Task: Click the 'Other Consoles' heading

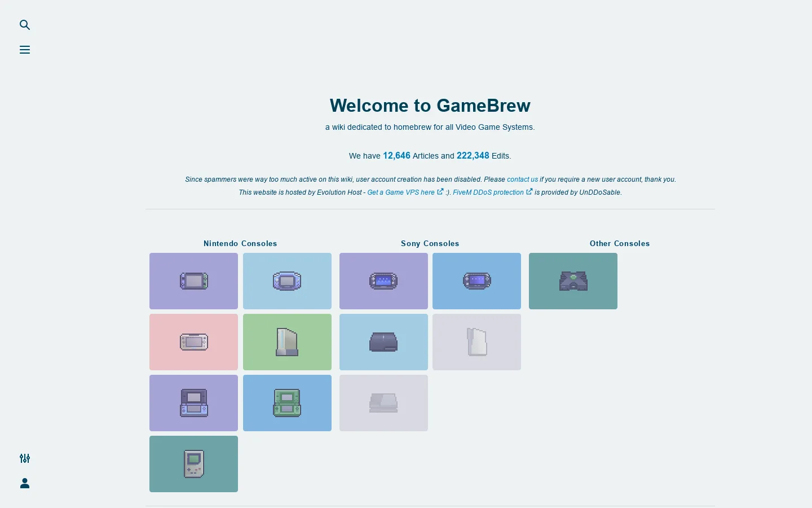Action: (x=620, y=244)
